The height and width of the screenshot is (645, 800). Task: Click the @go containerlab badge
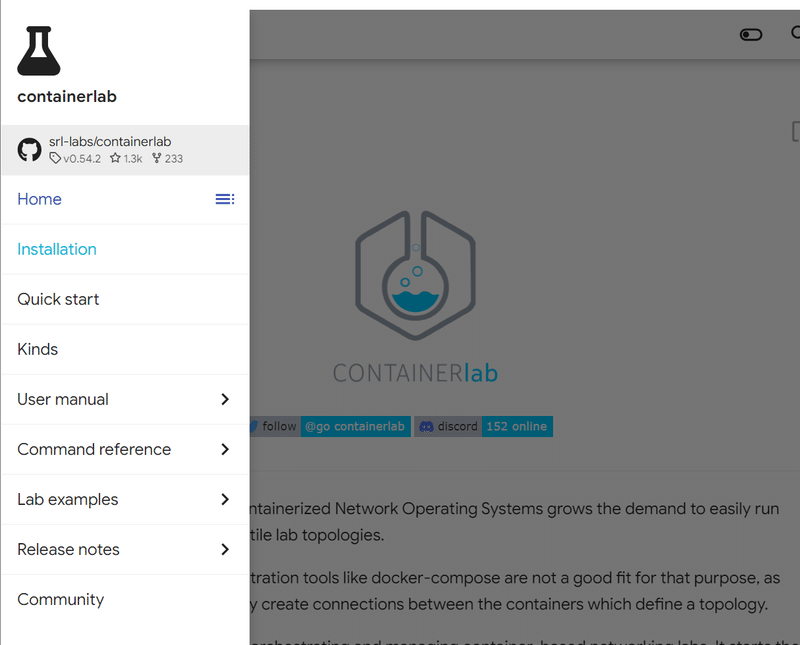click(355, 426)
